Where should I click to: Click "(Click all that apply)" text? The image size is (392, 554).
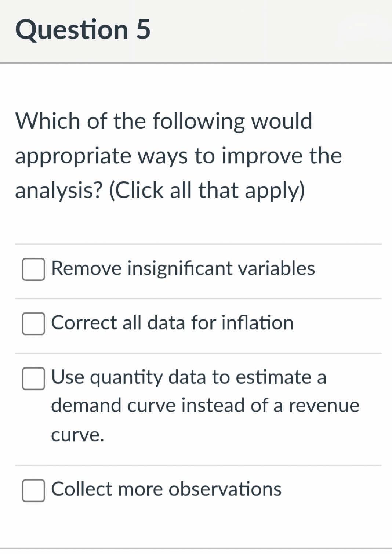click(x=208, y=190)
